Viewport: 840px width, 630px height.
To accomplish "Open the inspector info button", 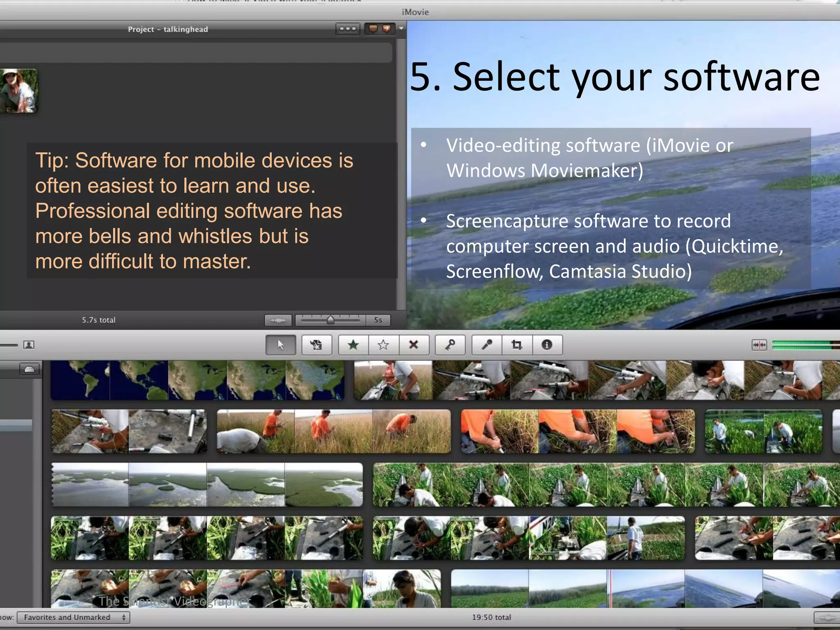I will point(547,345).
